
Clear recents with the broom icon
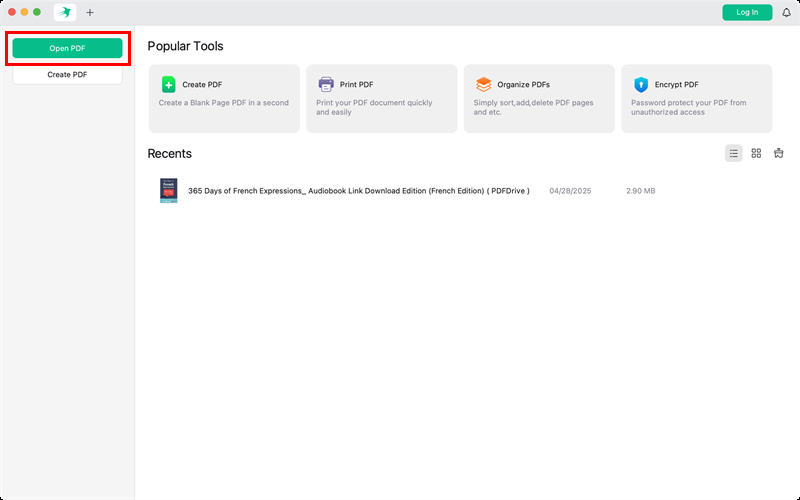(779, 153)
